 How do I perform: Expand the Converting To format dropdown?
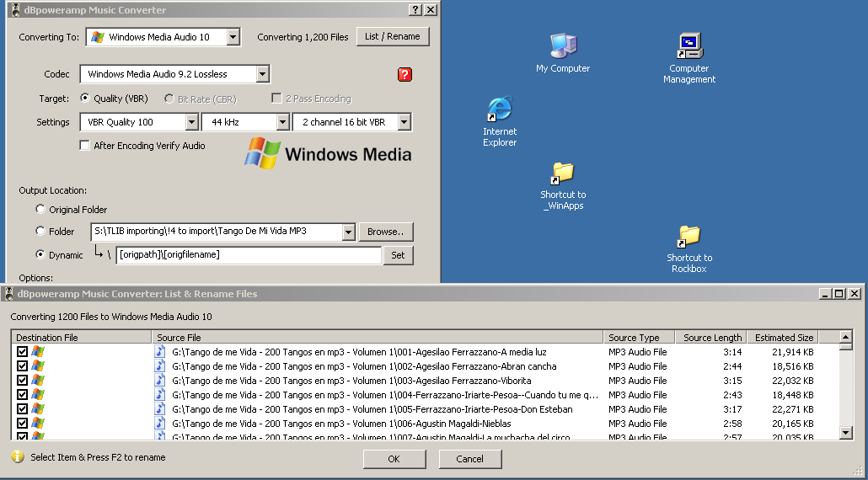[x=233, y=37]
